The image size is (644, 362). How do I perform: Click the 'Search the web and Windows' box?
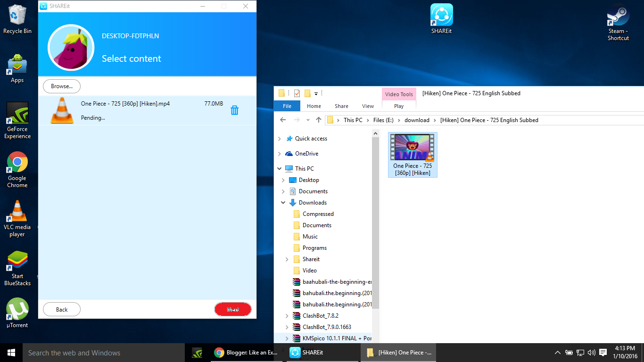coord(104,353)
